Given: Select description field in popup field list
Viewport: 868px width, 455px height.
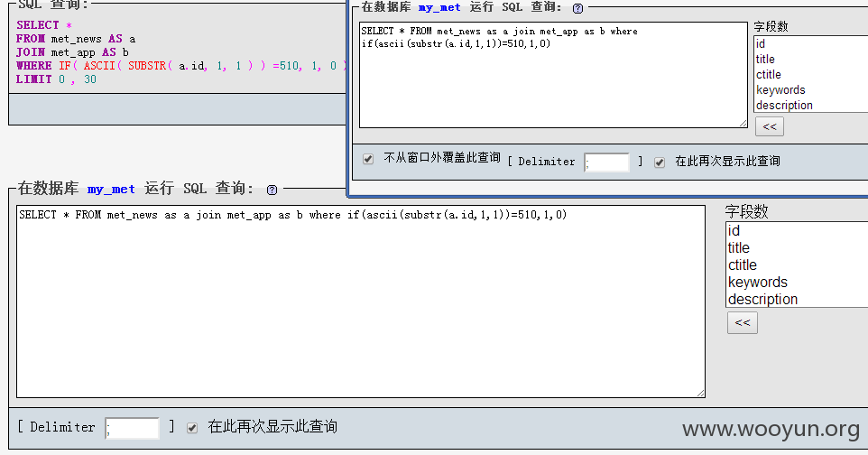Looking at the screenshot, I should click(811, 106).
